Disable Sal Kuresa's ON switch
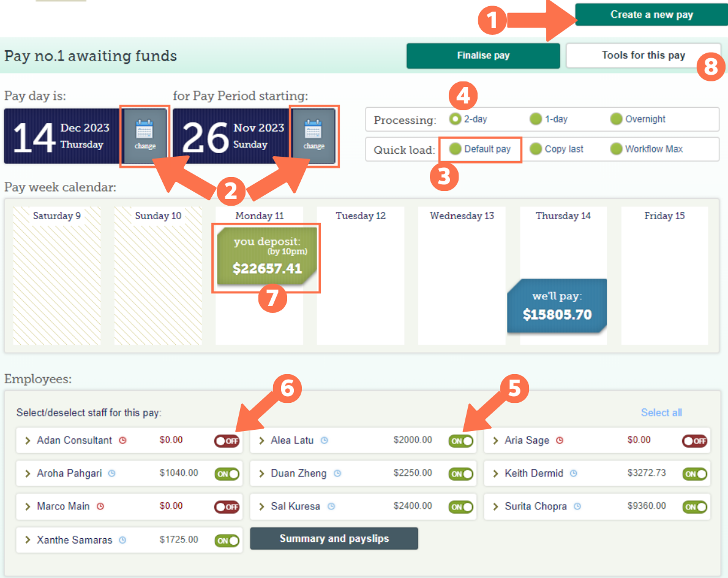This screenshot has height=578, width=728. tap(461, 506)
